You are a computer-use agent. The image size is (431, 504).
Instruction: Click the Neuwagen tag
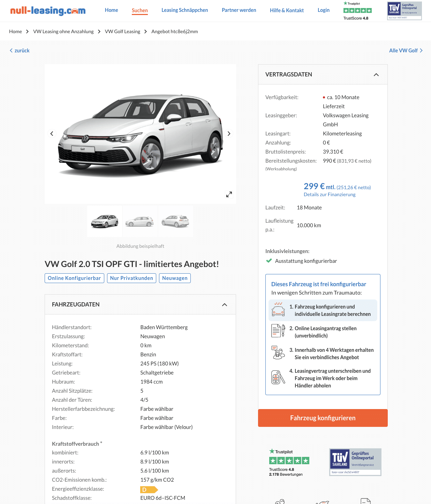tap(175, 278)
